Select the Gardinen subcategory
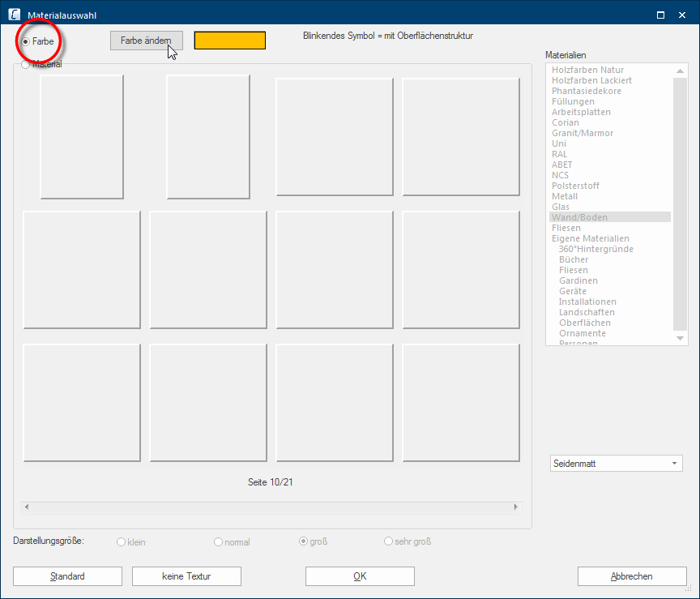 pyautogui.click(x=578, y=280)
